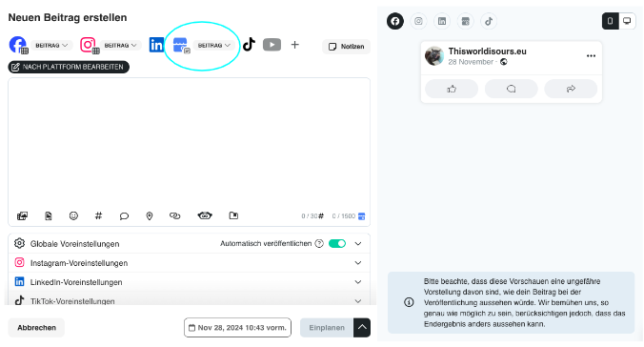Click Thisworldisours.eu profile picture
Viewport: 644px width, 347px height.
434,56
